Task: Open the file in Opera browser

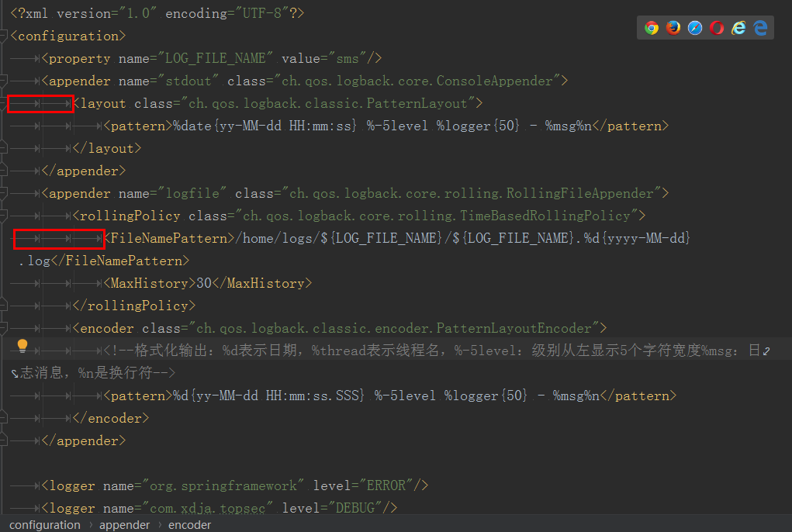Action: (717, 28)
